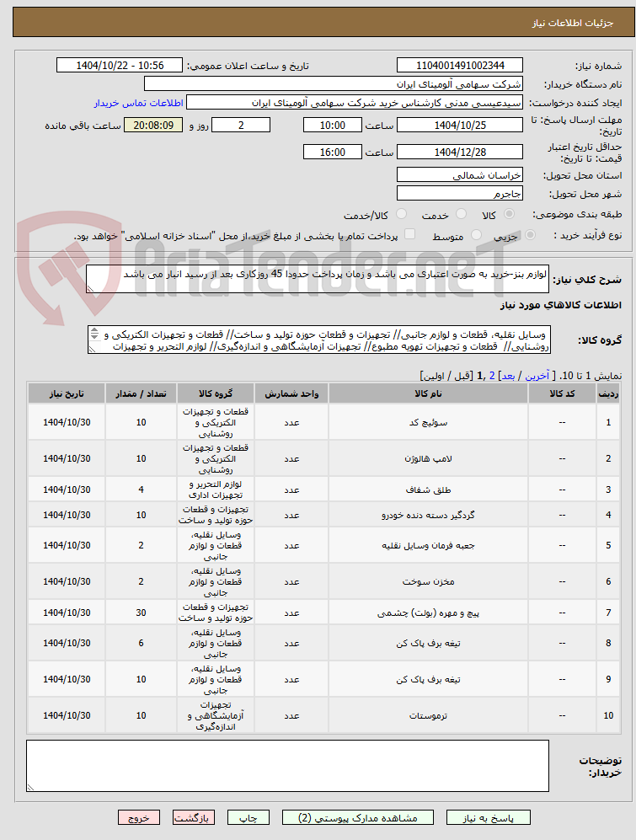
Task: Select the کالا radio button
Action: coord(509,214)
